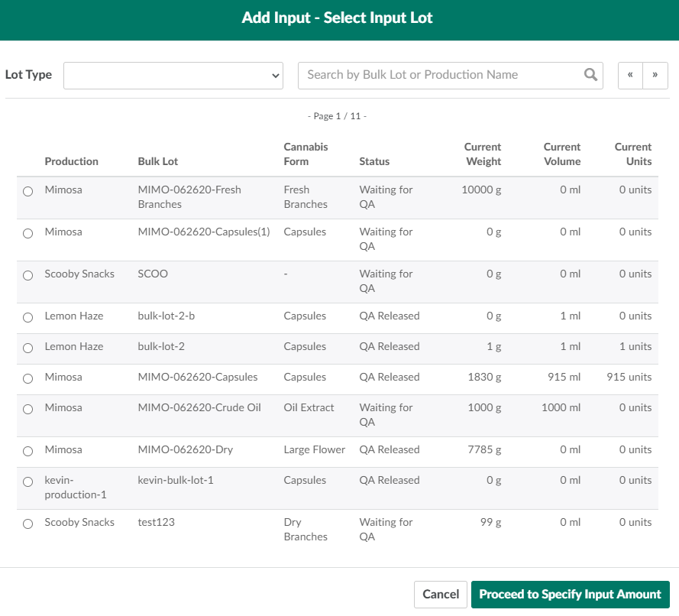Click the Current Weight column header
679x616 pixels.
tap(483, 154)
